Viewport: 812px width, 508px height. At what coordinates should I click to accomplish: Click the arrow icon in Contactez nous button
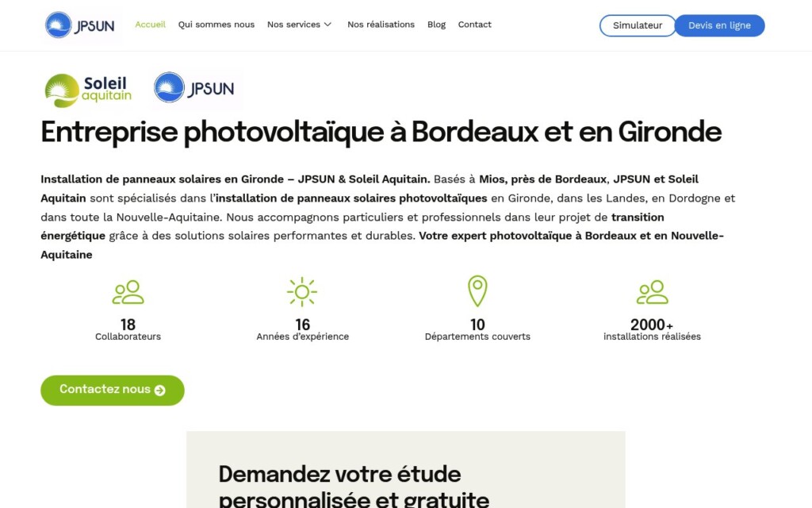(x=160, y=391)
